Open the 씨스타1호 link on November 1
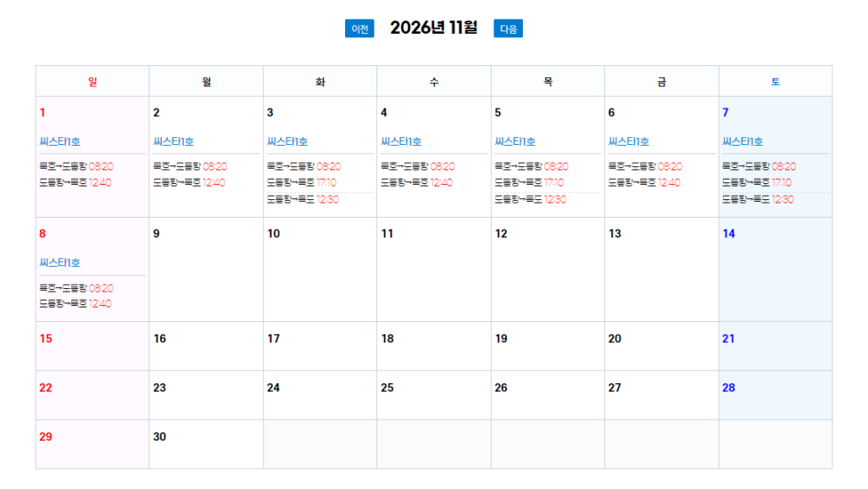This screenshot has height=489, width=868. click(60, 142)
